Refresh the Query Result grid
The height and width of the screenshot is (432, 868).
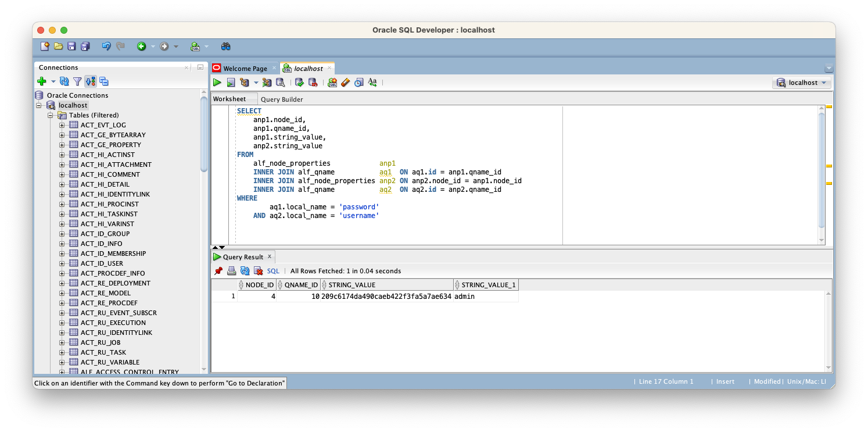(245, 271)
